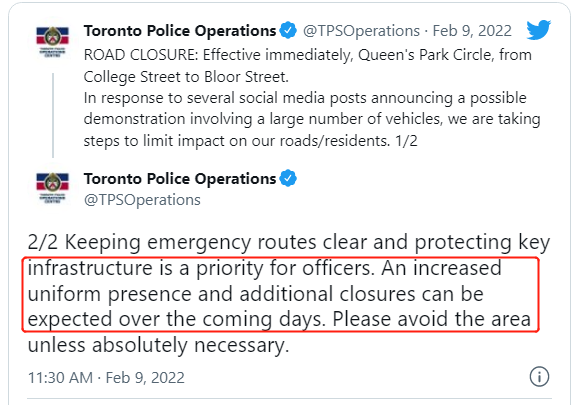Open the Feb 9, 2022 date link at top

(472, 31)
